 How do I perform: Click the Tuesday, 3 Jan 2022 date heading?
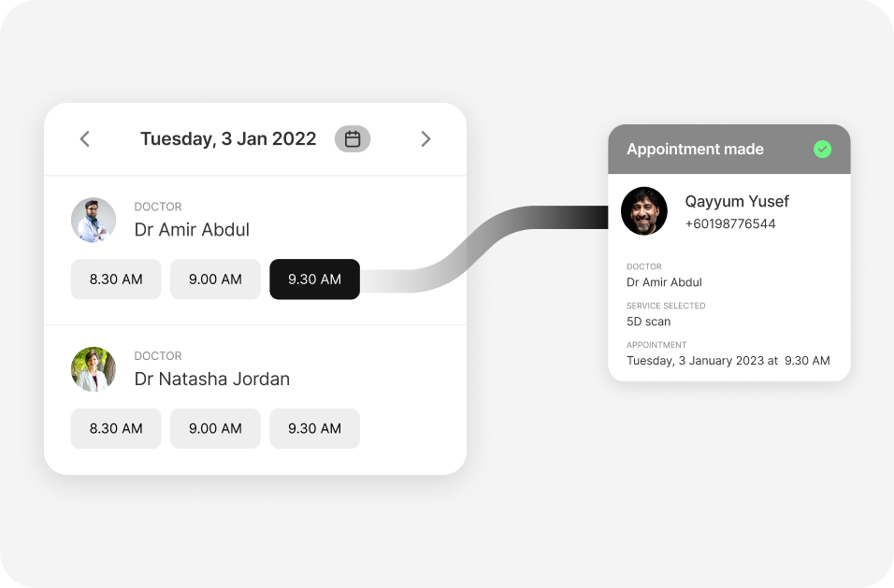point(228,139)
